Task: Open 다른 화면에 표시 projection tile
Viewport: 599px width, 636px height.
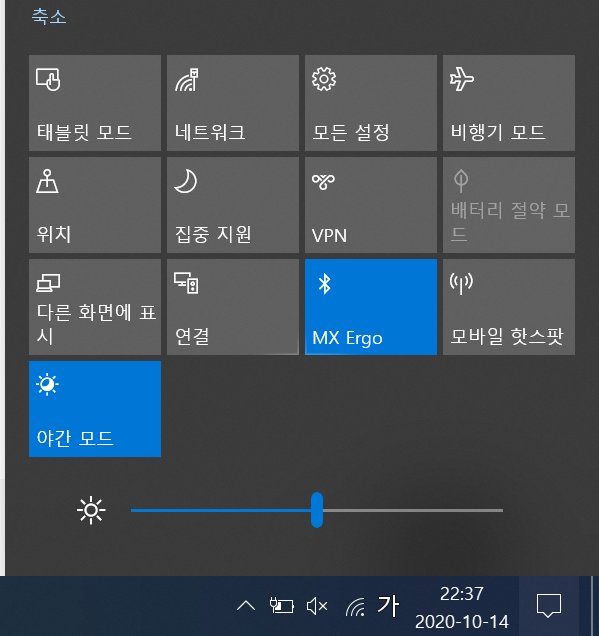Action: click(x=95, y=307)
